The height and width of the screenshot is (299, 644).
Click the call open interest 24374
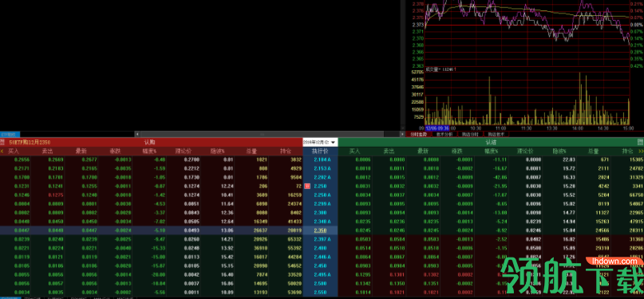[294, 203]
